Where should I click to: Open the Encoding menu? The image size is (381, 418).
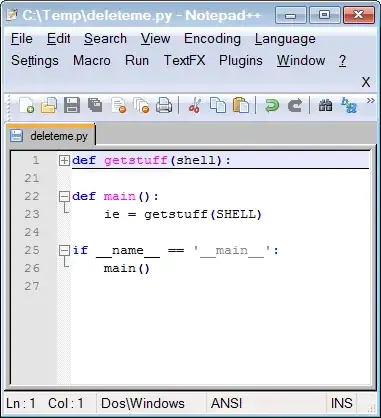[212, 39]
